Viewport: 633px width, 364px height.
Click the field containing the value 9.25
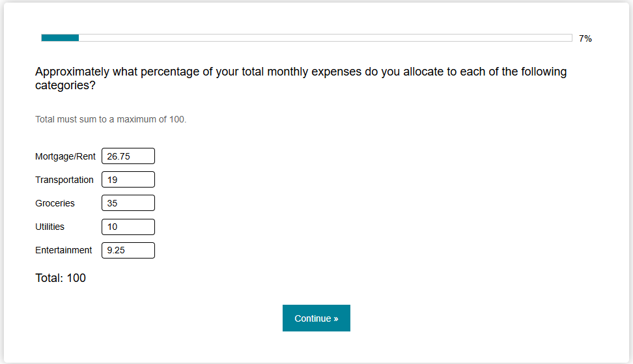(128, 250)
